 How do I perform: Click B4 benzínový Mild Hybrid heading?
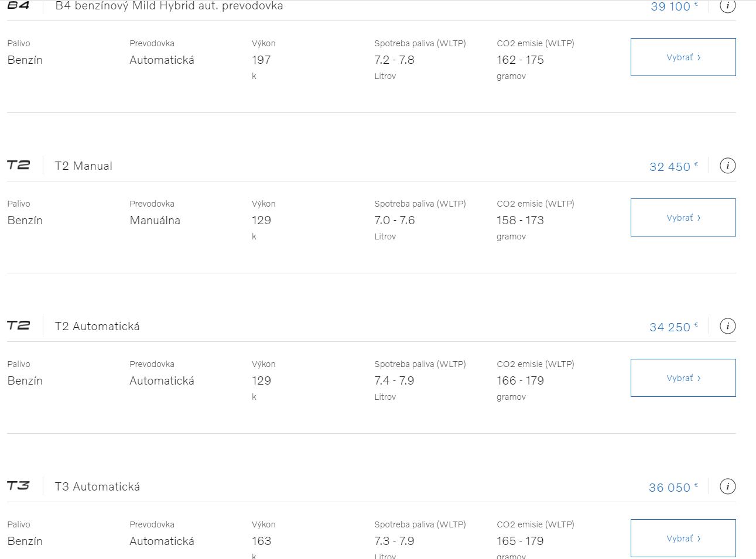point(169,6)
